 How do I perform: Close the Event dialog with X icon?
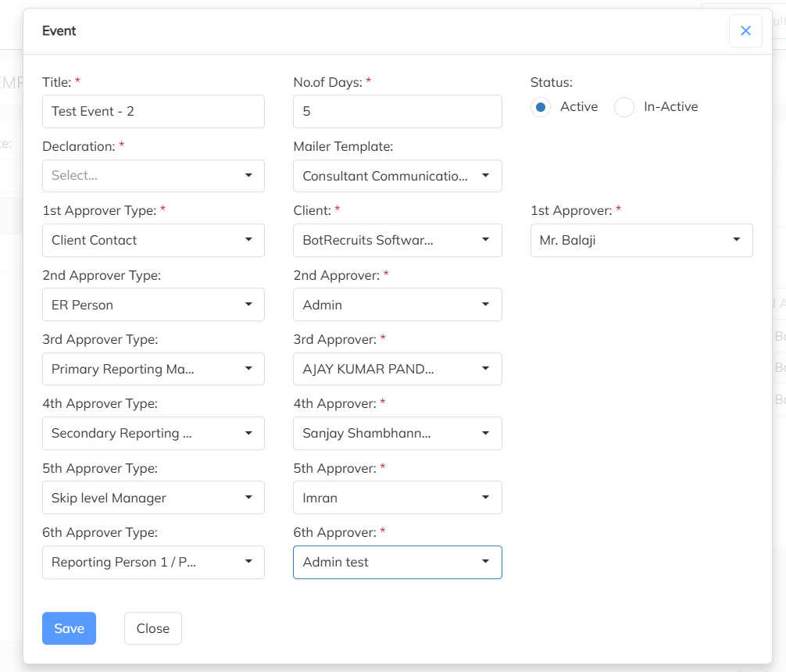tap(745, 31)
